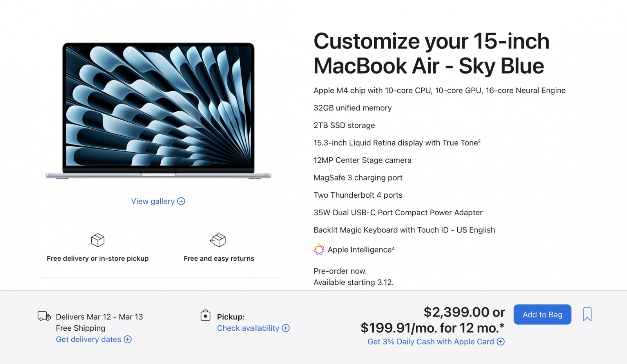Click the Apple bag pickup icon

[x=205, y=315]
